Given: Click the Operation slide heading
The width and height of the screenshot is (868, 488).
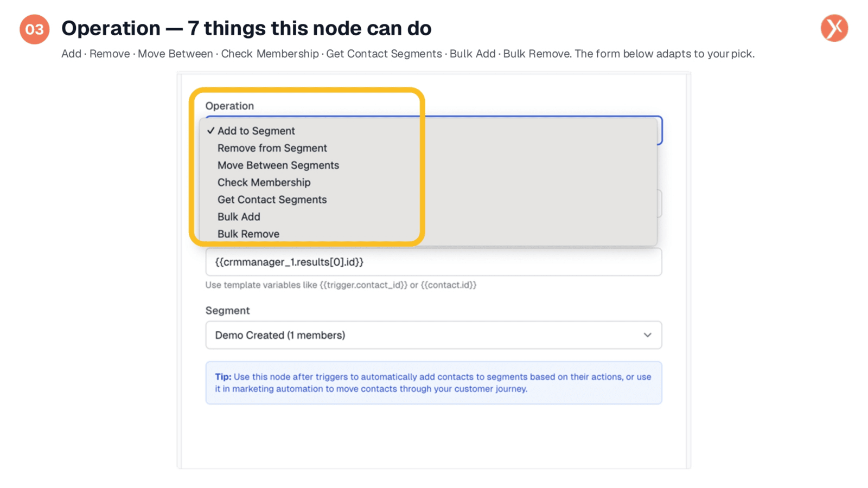Looking at the screenshot, I should (246, 28).
